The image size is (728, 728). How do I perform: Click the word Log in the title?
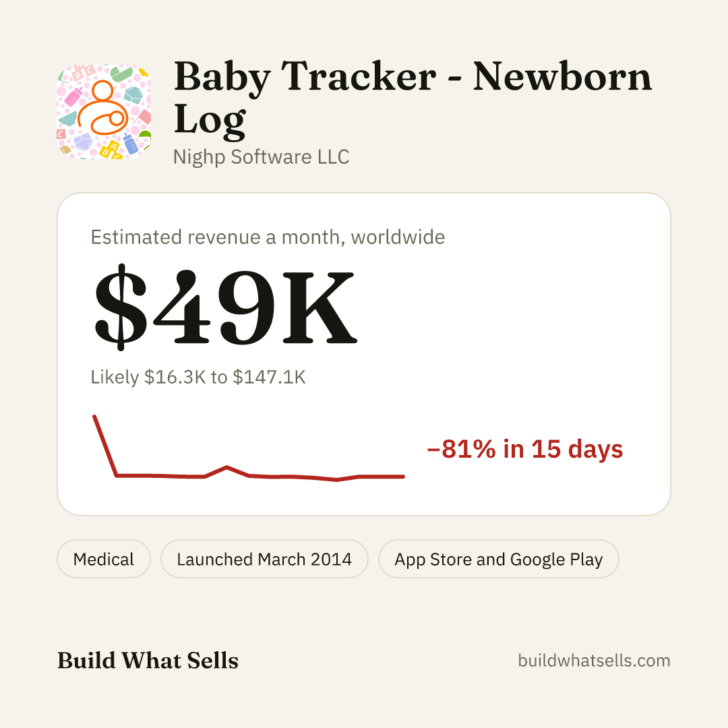[x=210, y=120]
